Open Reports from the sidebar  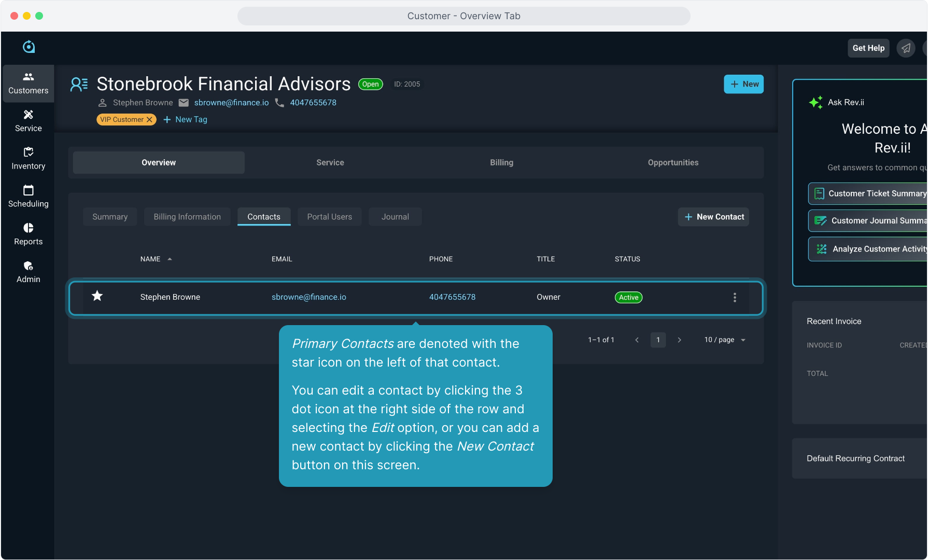28,234
